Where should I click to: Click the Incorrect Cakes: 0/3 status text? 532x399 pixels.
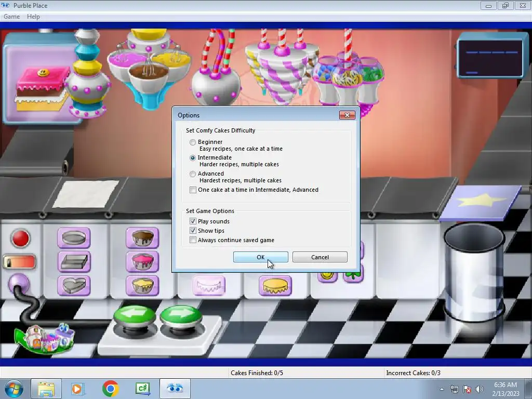pyautogui.click(x=413, y=373)
